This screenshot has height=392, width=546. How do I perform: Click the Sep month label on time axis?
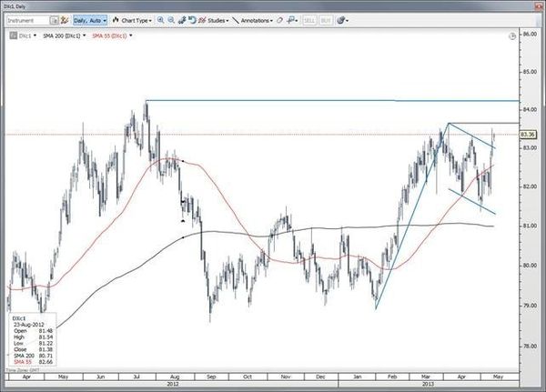211,377
